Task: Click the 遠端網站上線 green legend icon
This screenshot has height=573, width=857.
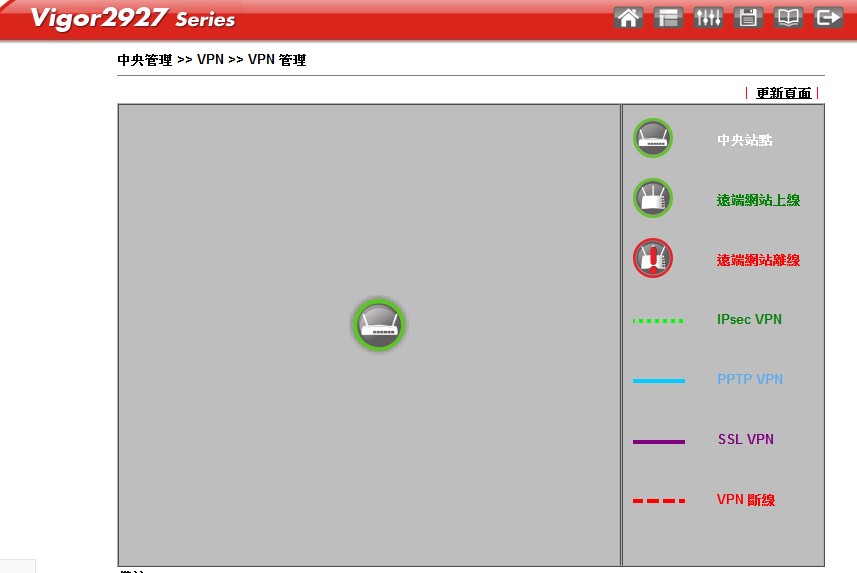Action: tap(652, 198)
